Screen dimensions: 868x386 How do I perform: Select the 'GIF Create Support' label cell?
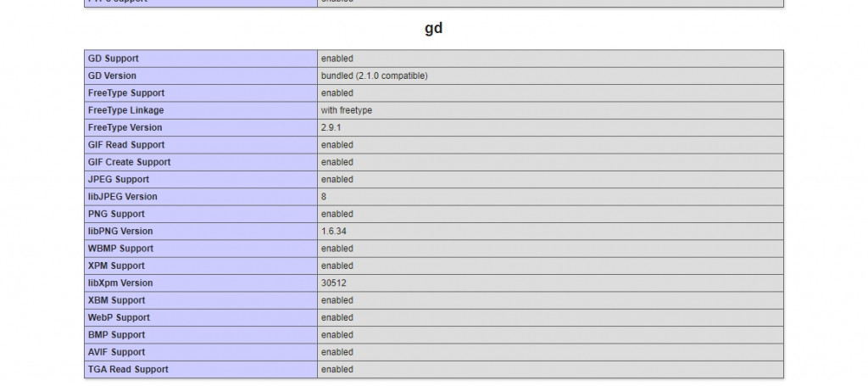tap(201, 162)
